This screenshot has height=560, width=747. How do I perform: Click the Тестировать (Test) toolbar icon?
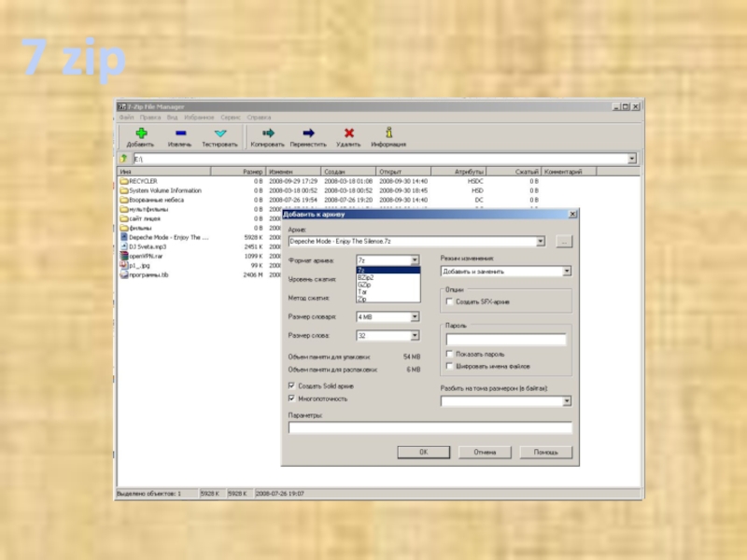220,133
